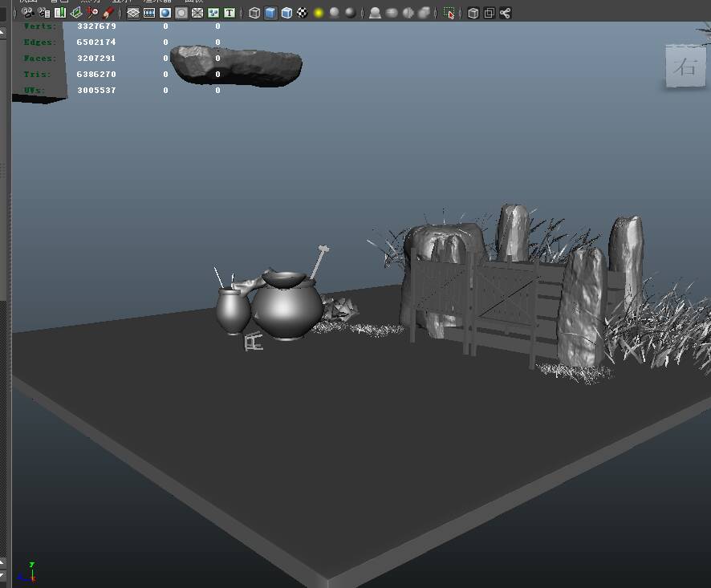
Task: Toggle the viewport Grid display icon
Action: coord(133,13)
